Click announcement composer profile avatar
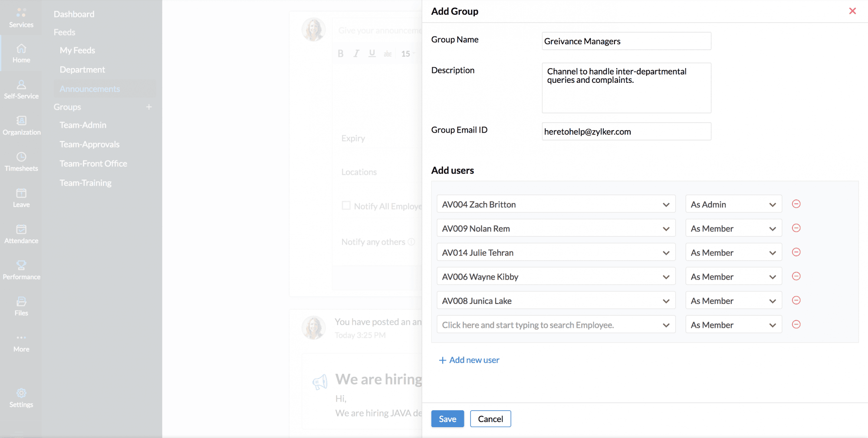 [x=313, y=29]
